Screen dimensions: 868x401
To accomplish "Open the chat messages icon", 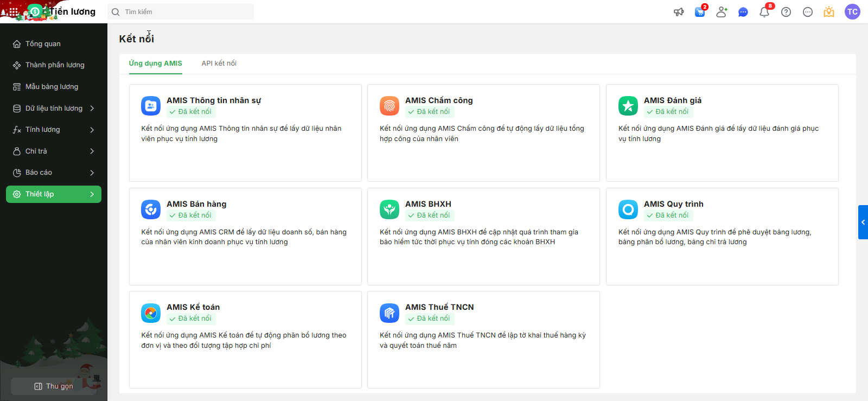I will (743, 12).
